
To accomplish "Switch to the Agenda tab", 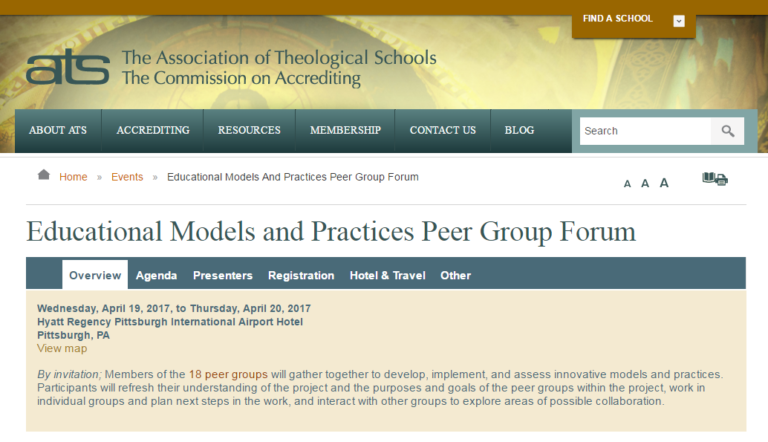I will [156, 275].
